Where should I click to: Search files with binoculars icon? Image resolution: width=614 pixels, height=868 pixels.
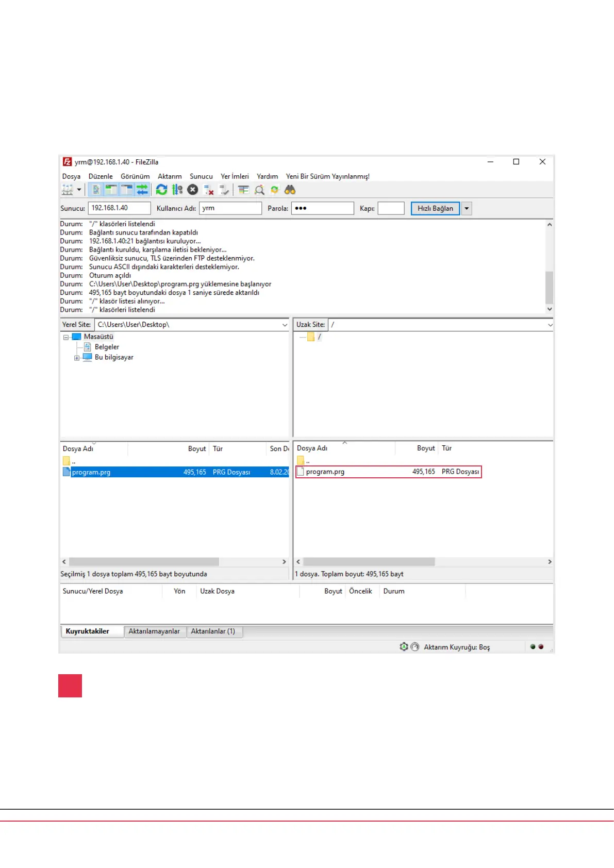[290, 190]
